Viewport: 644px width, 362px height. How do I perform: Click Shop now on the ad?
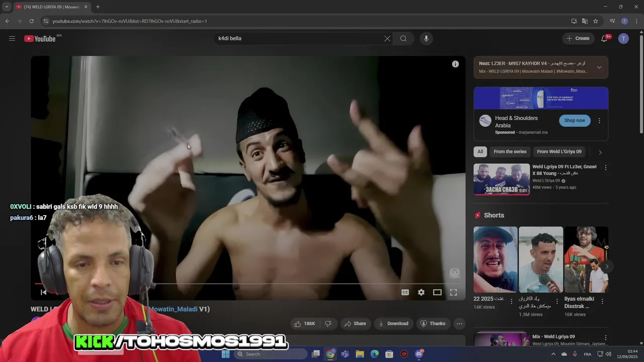coord(575,121)
